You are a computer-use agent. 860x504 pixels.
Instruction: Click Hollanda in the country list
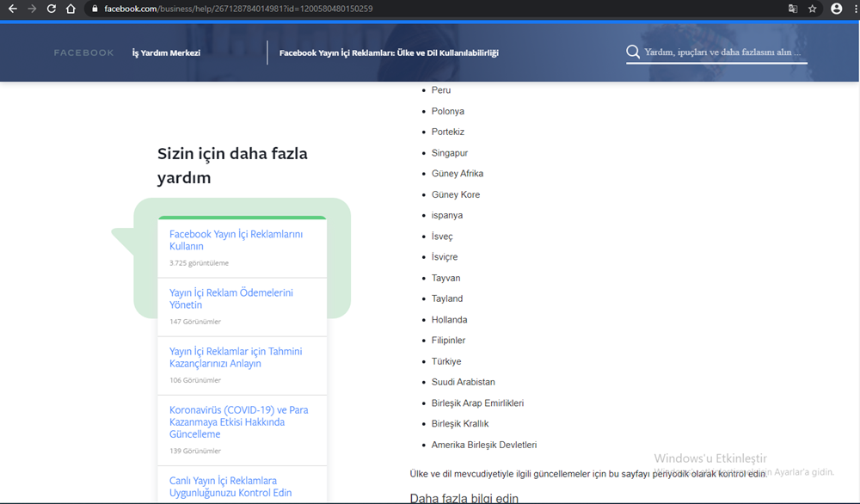tap(449, 319)
